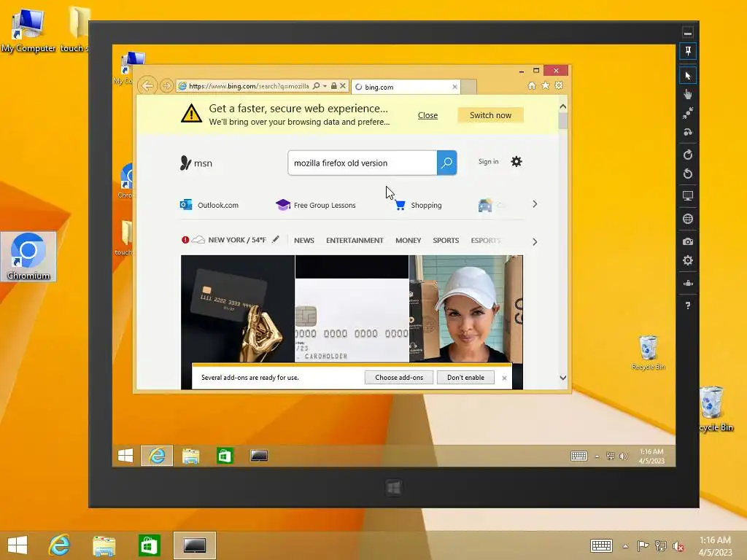Enable pinch/zoom touch mode in simulator
The height and width of the screenshot is (560, 747).
click(x=688, y=113)
